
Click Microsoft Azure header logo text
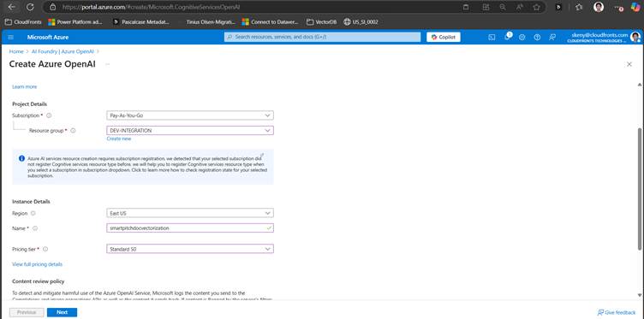coord(48,38)
